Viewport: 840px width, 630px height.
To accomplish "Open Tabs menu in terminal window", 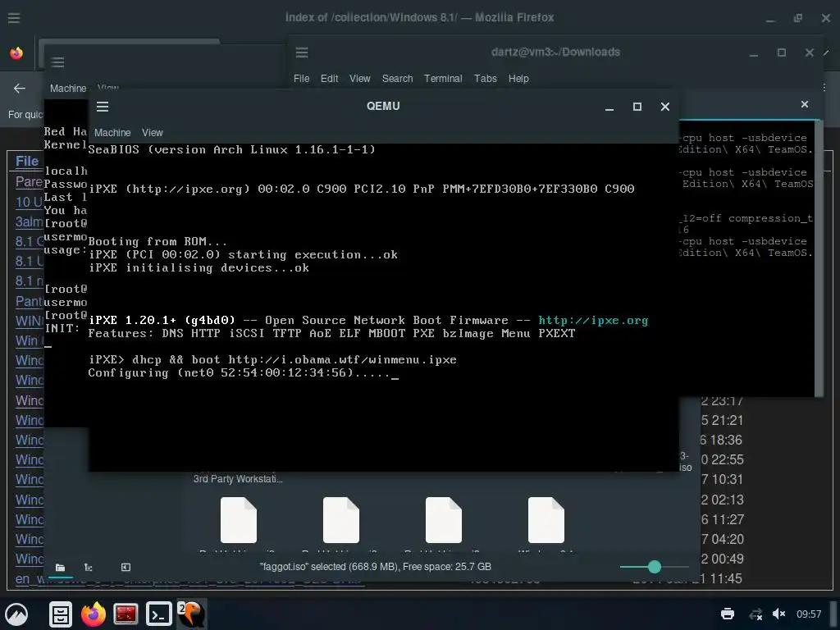I will pyautogui.click(x=486, y=78).
